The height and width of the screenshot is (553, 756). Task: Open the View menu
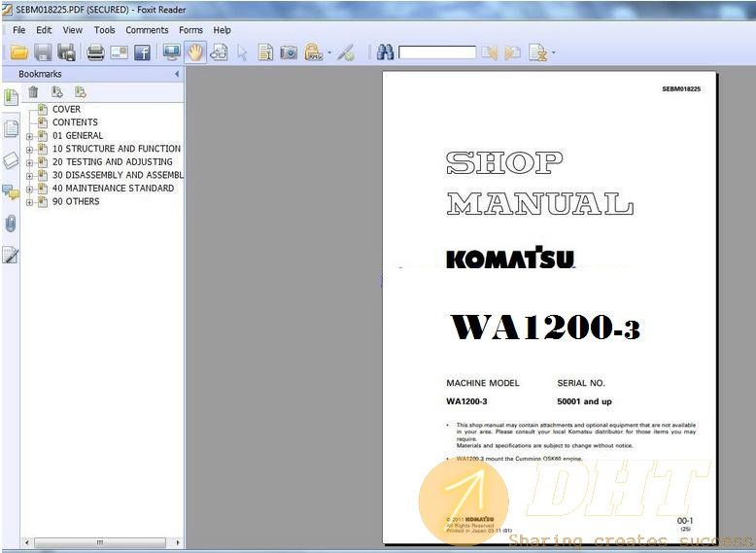pos(72,30)
